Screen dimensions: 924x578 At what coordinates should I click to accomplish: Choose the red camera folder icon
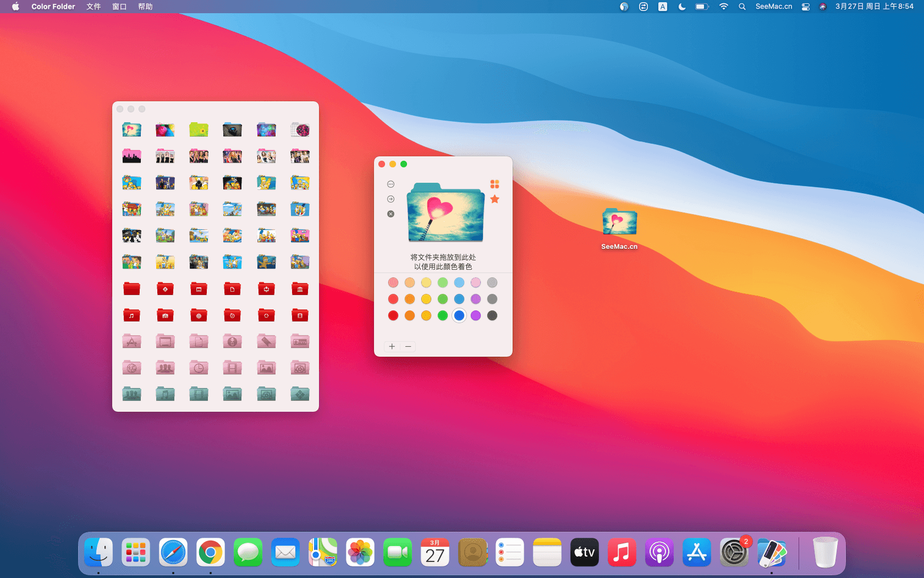tap(165, 315)
